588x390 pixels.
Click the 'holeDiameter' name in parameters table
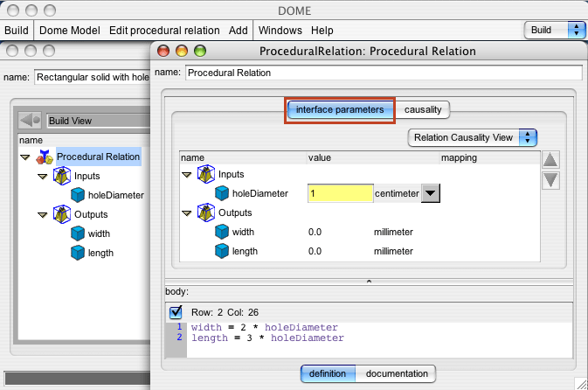click(259, 193)
